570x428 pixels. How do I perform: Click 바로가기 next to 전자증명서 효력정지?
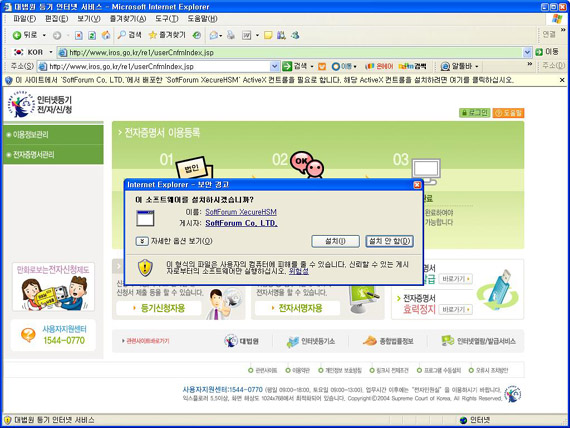[x=455, y=309]
